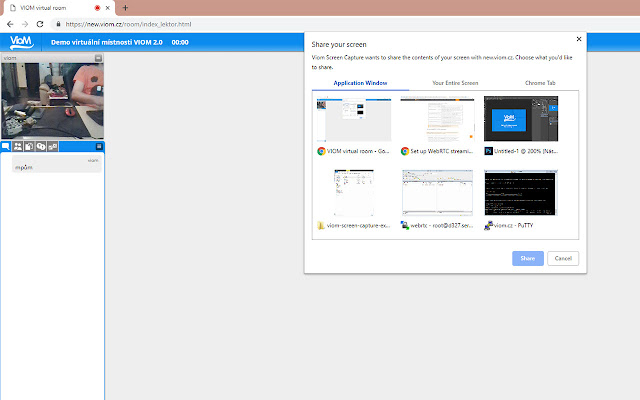Screen dimensions: 640x400
Task: Click the Cancel button
Action: pyautogui.click(x=563, y=258)
